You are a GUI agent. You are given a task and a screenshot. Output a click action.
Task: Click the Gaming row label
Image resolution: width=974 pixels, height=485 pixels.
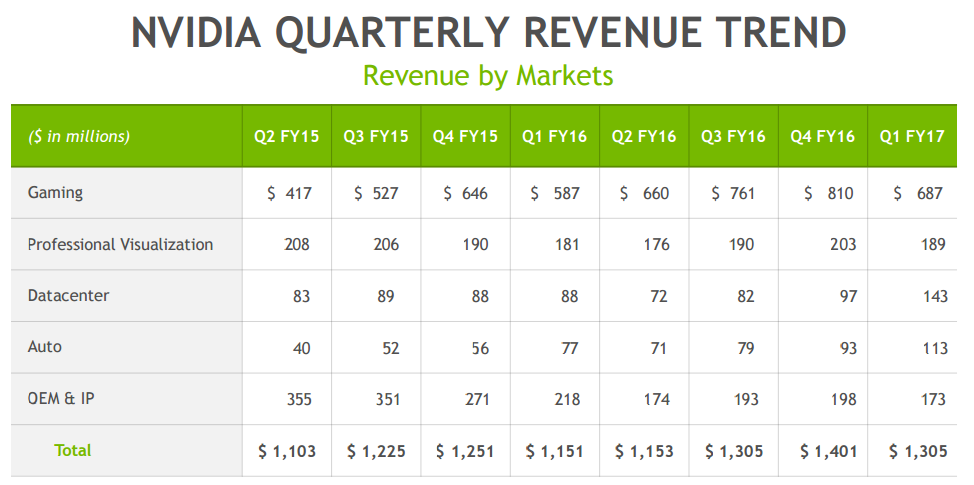point(55,193)
